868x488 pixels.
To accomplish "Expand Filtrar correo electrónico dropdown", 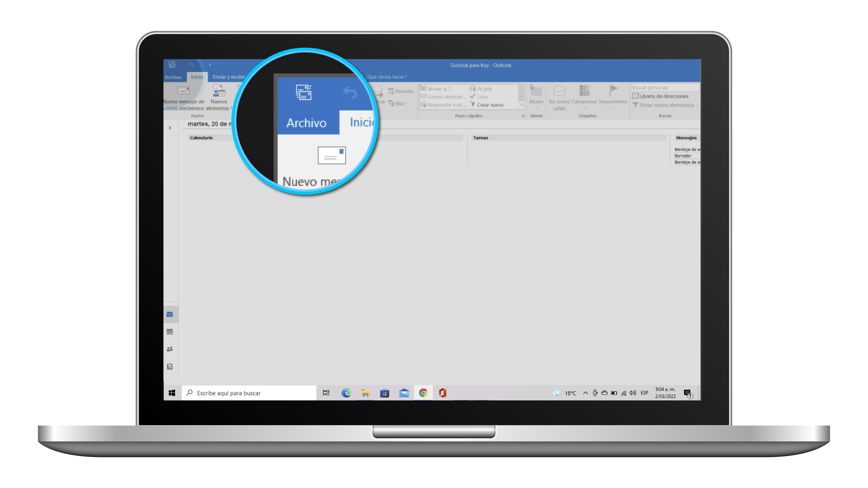I will click(664, 105).
